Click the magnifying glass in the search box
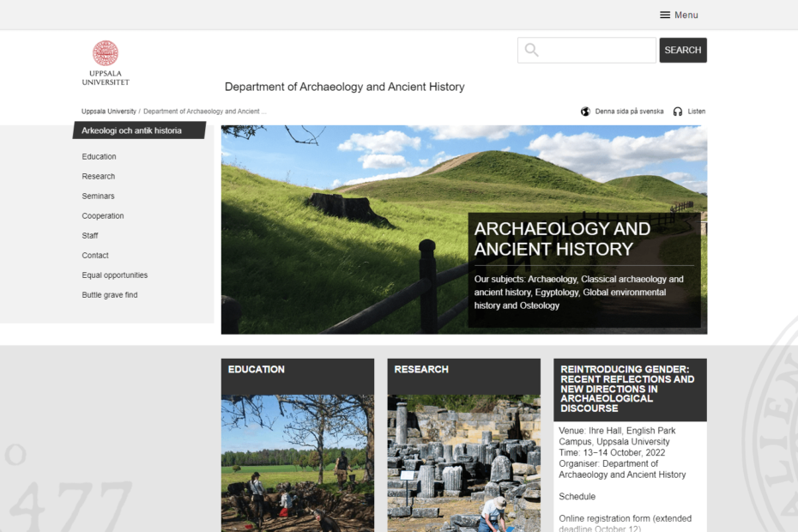Screen dimensions: 798x532 point(531,50)
